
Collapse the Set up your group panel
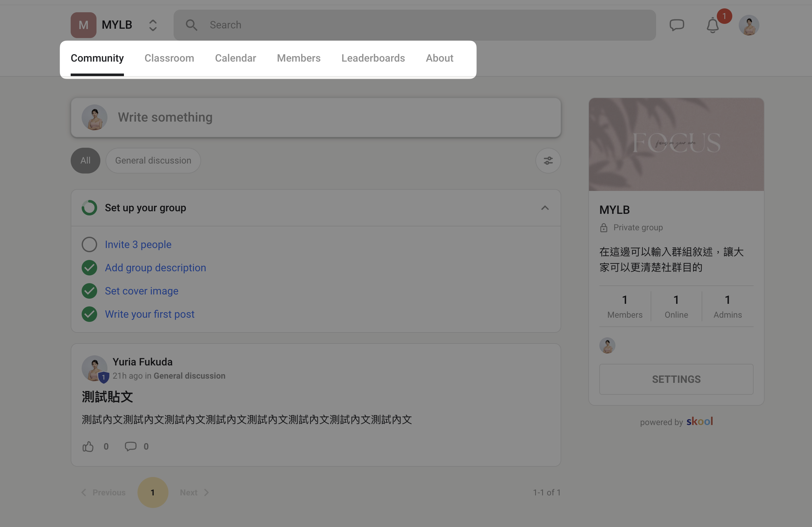[545, 208]
